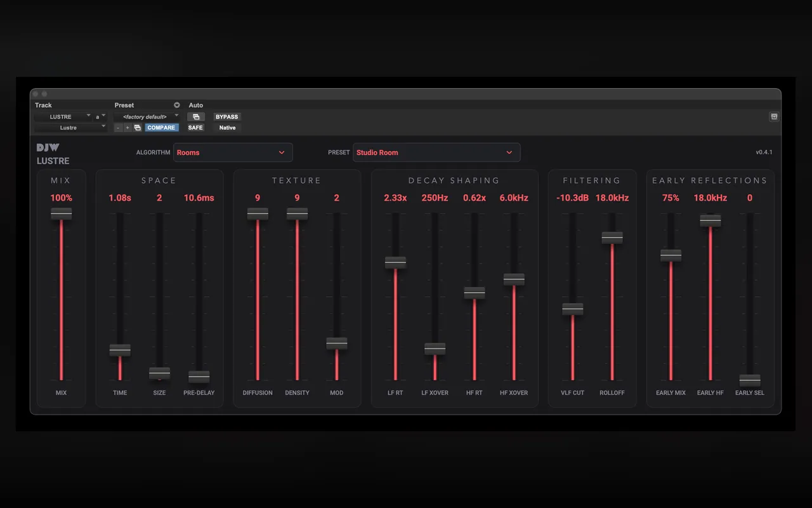Toggle the BYPASS button
Screen dimensions: 812x508
coord(226,117)
